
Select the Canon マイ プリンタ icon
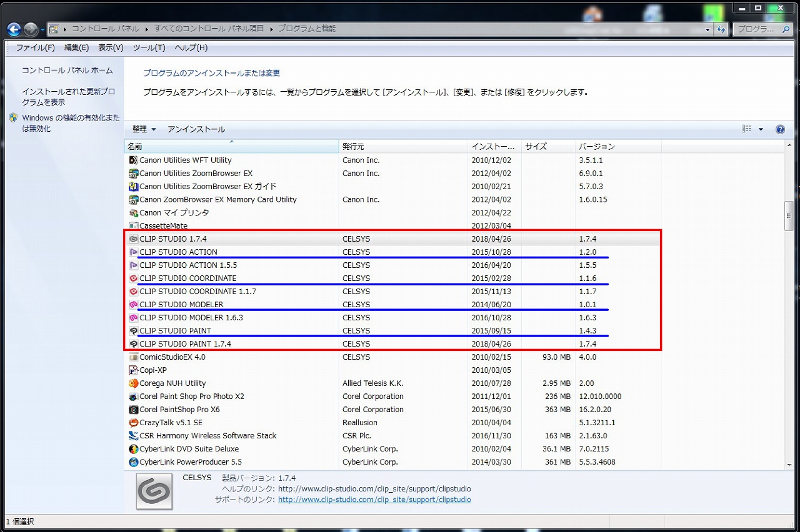(x=133, y=213)
